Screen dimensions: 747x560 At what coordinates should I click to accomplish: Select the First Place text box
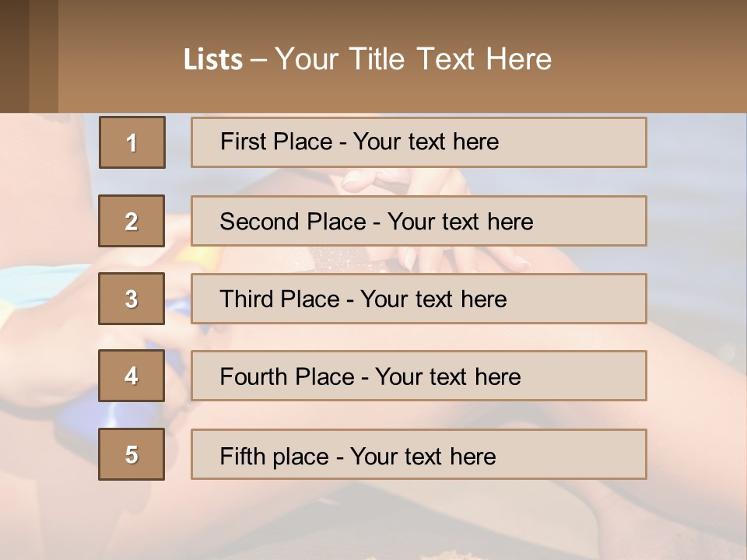[419, 142]
